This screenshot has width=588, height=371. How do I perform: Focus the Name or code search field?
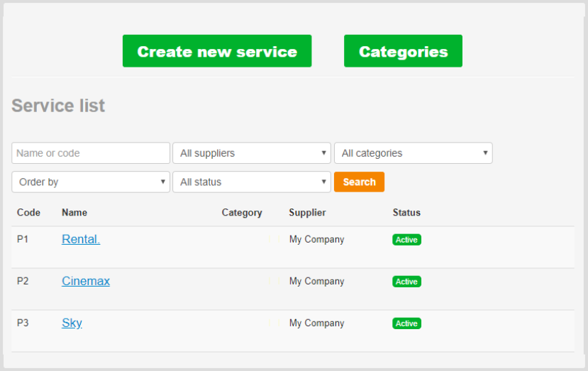point(91,153)
